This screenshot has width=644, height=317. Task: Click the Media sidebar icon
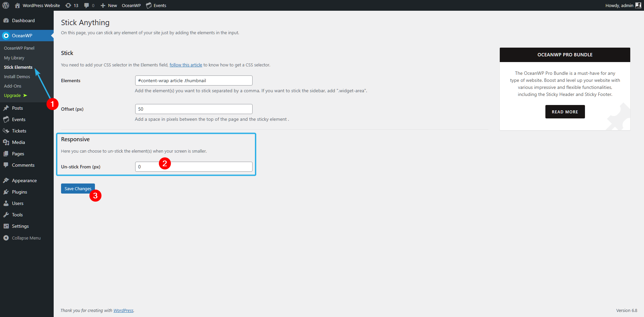click(x=6, y=142)
